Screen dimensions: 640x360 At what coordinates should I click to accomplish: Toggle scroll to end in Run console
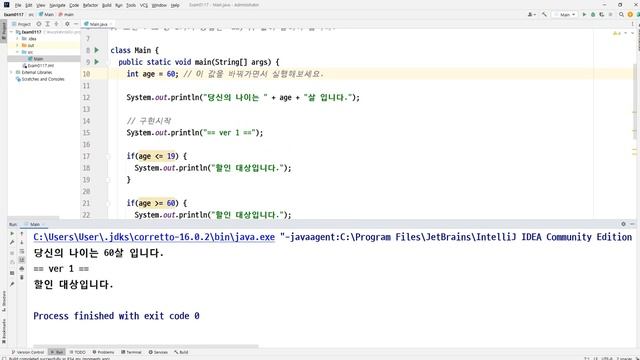point(22,260)
